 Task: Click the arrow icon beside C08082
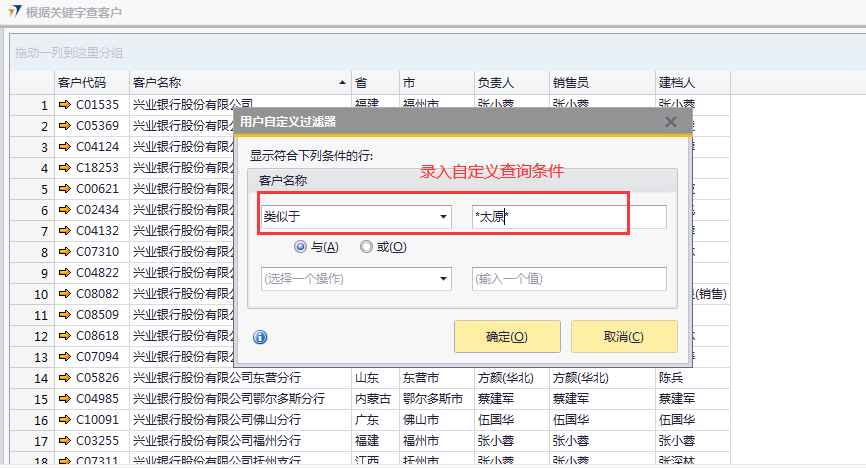[65, 293]
